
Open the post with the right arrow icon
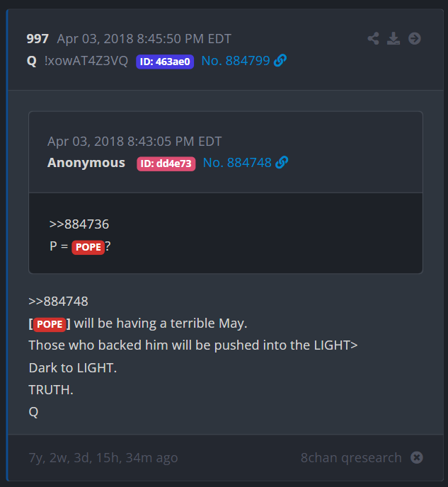pyautogui.click(x=415, y=38)
